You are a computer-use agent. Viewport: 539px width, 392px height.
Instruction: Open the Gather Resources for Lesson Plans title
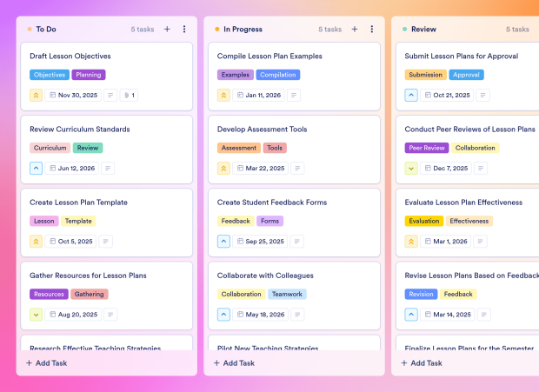pos(88,276)
